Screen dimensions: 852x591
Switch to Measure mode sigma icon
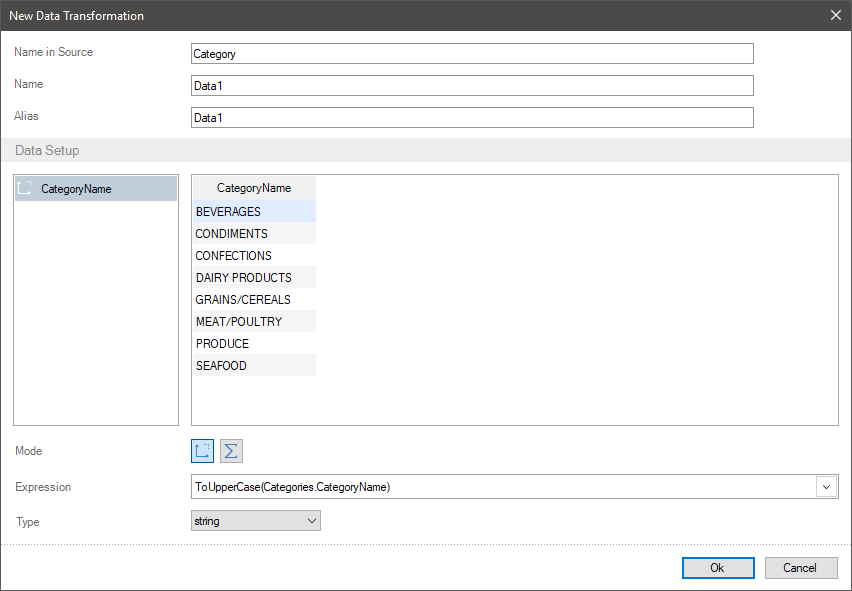pyautogui.click(x=231, y=451)
